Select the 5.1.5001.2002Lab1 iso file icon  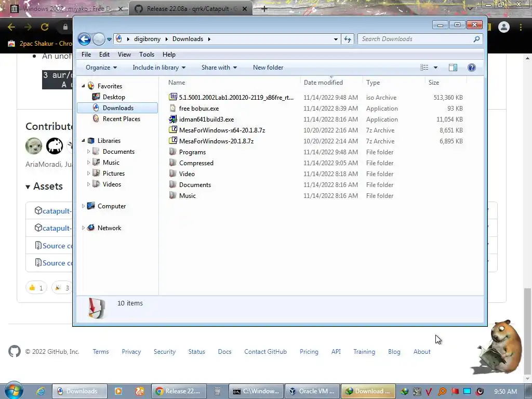click(173, 97)
